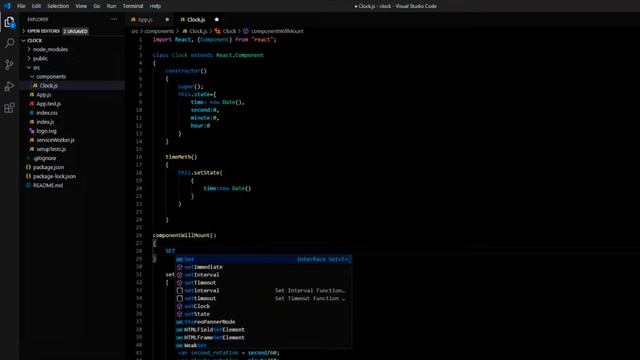Screen dimensions: 640x360
Task: Click line number 26 in the gutter
Action: tap(139, 235)
